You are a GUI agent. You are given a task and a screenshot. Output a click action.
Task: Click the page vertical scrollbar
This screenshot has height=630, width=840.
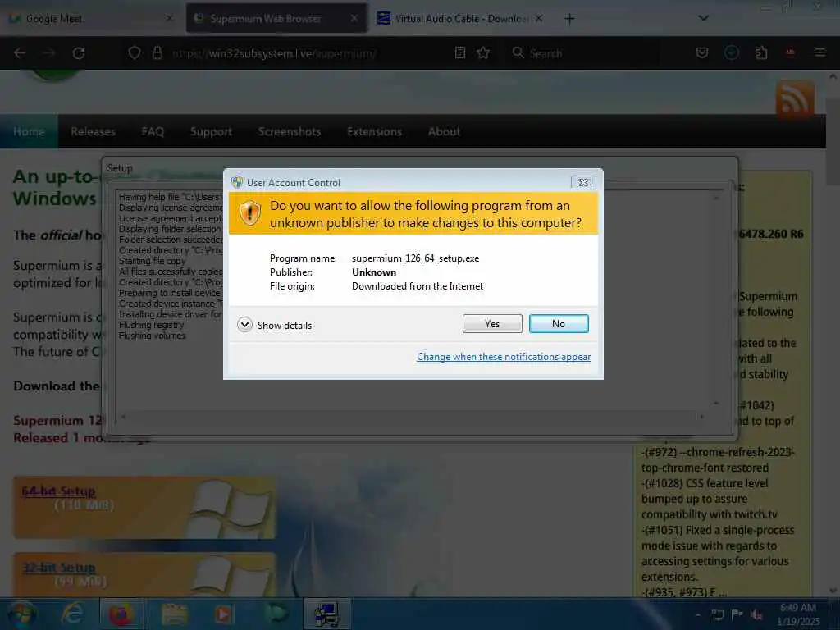[833, 334]
